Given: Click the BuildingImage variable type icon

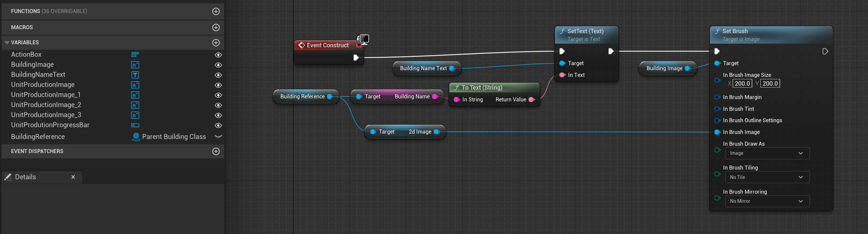Looking at the screenshot, I should 135,65.
